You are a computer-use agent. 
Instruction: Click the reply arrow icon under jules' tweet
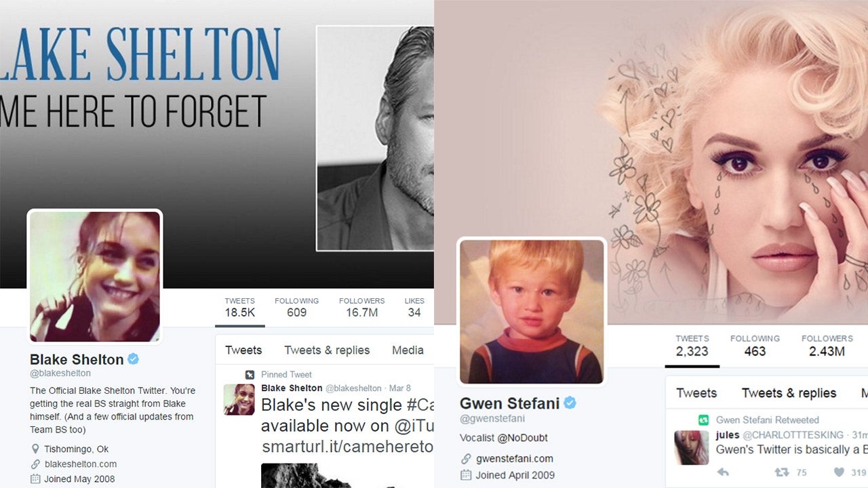(x=723, y=472)
